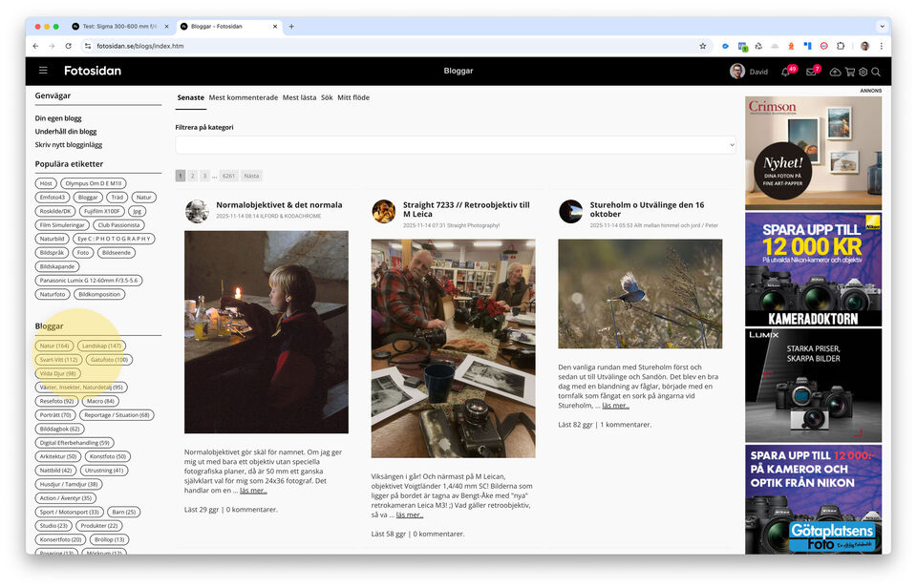This screenshot has height=588, width=917.
Task: Open the hamburger menu beside Fotosidan logo
Action: pyautogui.click(x=43, y=71)
